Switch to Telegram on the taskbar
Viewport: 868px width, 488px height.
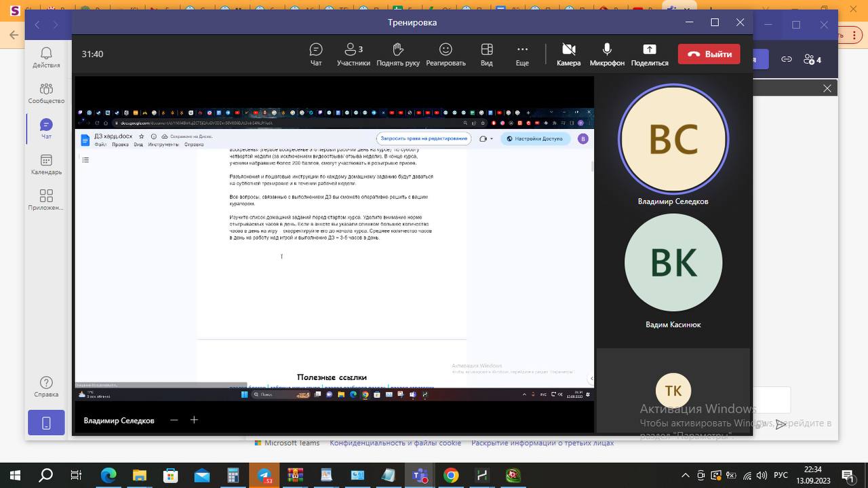[x=264, y=475]
